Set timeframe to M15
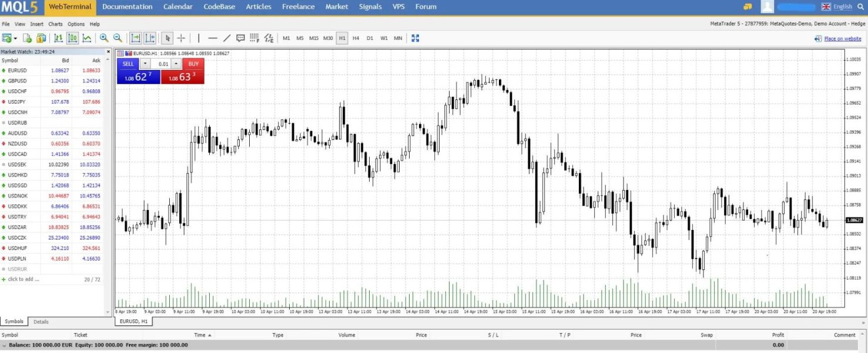 coord(314,38)
